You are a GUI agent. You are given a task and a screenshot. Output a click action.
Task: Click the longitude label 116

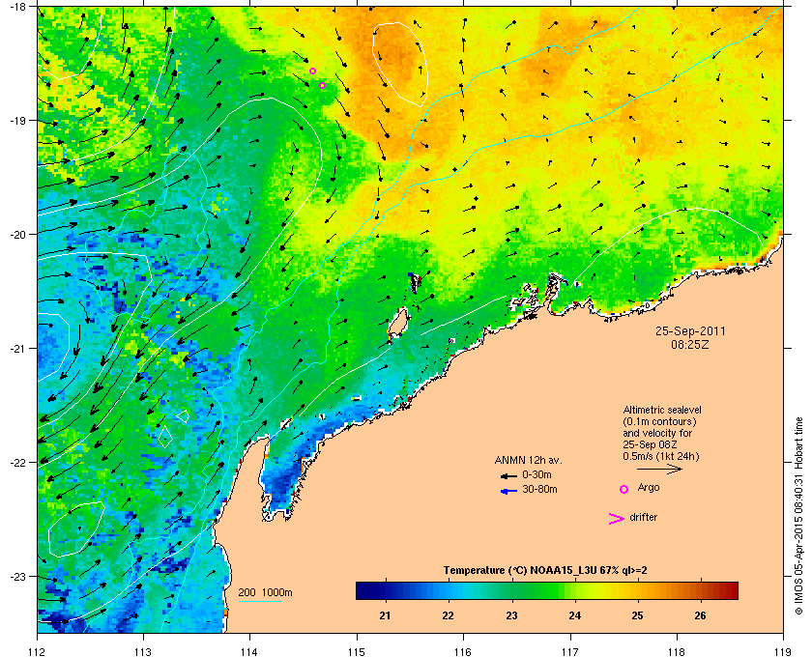[x=463, y=651]
